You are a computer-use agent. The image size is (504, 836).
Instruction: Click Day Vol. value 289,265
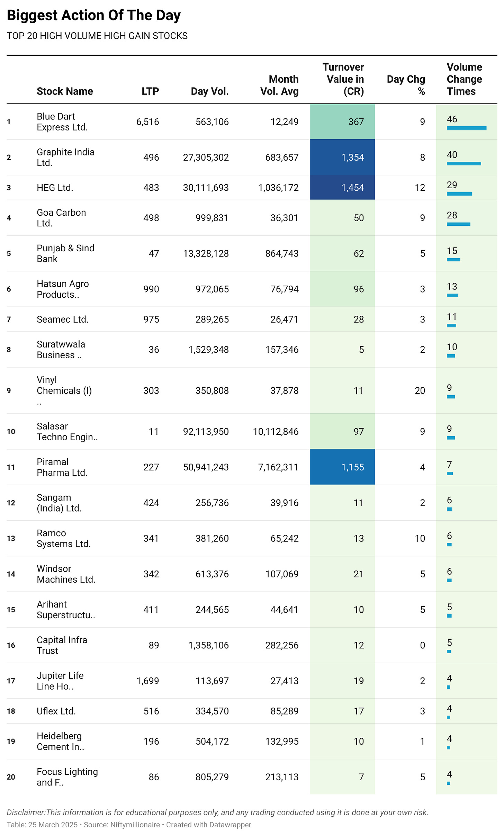tap(212, 319)
